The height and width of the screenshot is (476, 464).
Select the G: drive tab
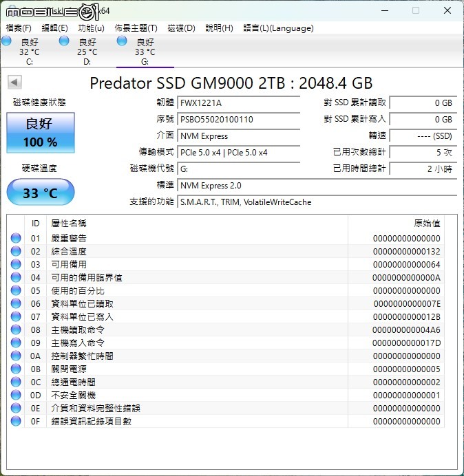[x=145, y=51]
